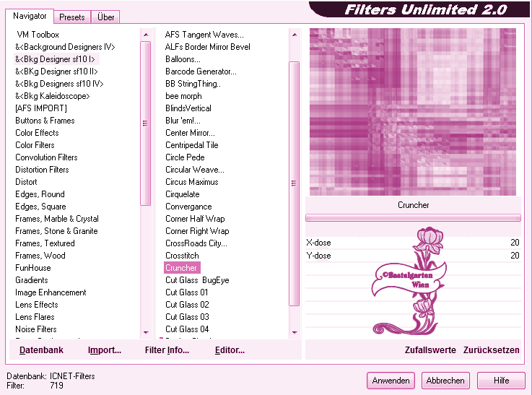Click the filter list scrollbar thumb
Screen dimensions: 532x395
tap(294, 183)
